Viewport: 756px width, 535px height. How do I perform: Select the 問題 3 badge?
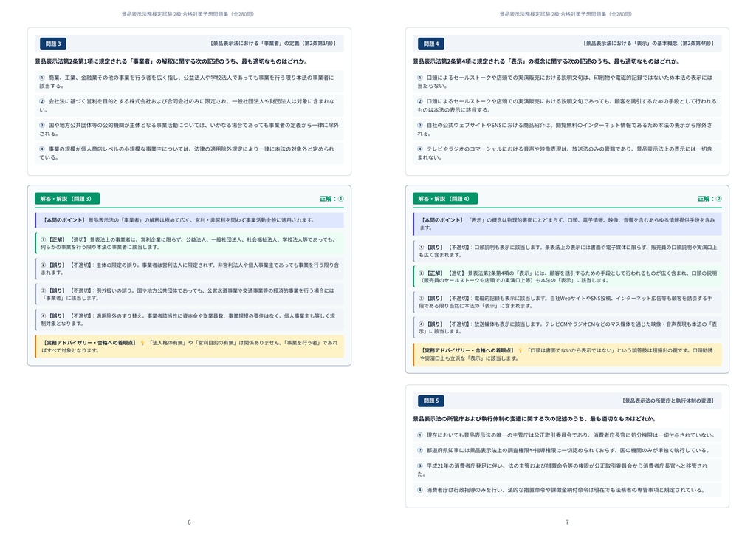pos(53,44)
